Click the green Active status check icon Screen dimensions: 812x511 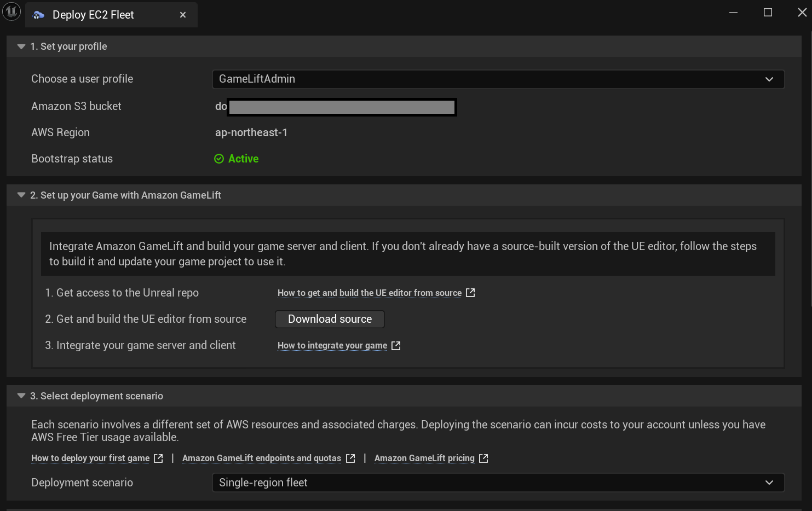(x=218, y=159)
